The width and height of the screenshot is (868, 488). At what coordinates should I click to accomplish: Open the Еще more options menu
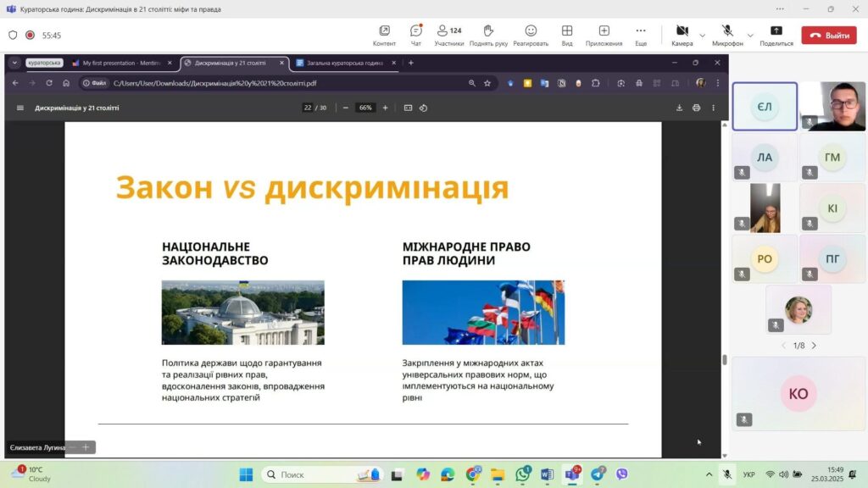(x=641, y=35)
